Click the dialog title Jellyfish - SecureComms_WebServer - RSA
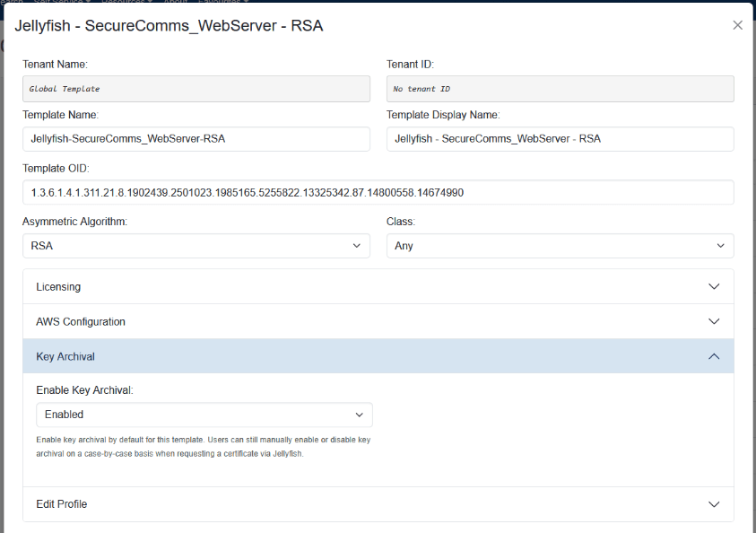The image size is (756, 533). [169, 25]
